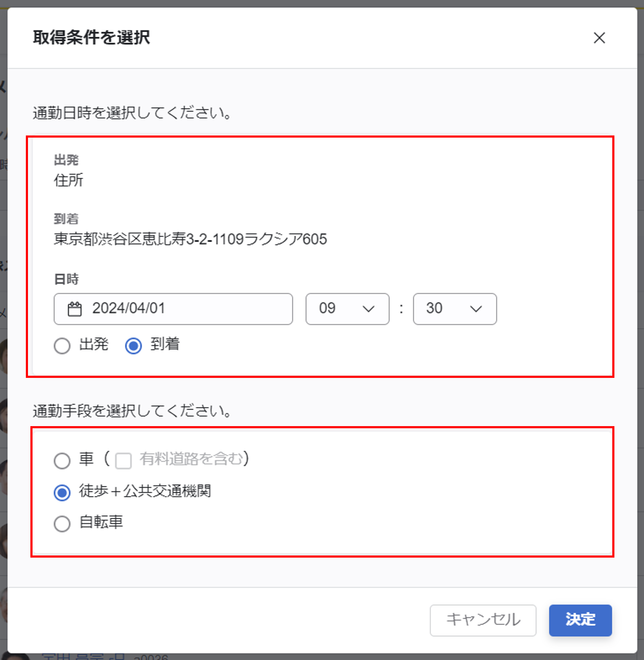Enable the 有料道路を含む checkbox
The width and height of the screenshot is (644, 660).
(123, 461)
